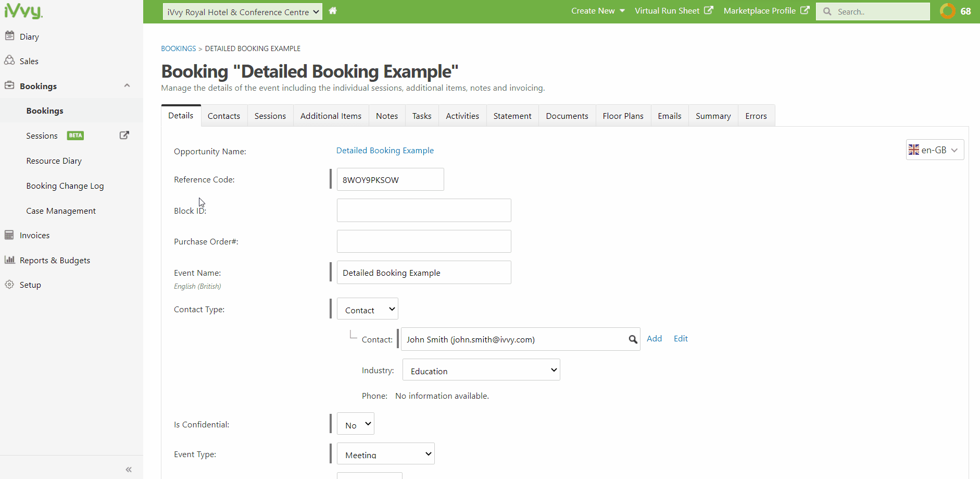Click the BOOKINGS breadcrumb link
Image resolution: width=980 pixels, height=479 pixels.
tap(179, 48)
